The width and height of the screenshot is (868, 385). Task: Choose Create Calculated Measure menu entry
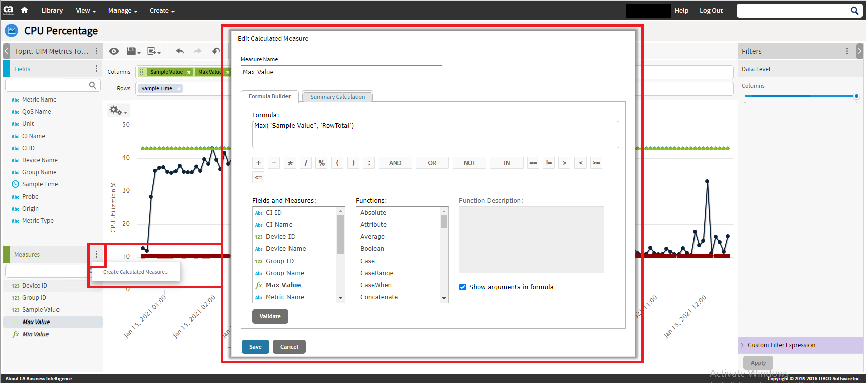[136, 272]
